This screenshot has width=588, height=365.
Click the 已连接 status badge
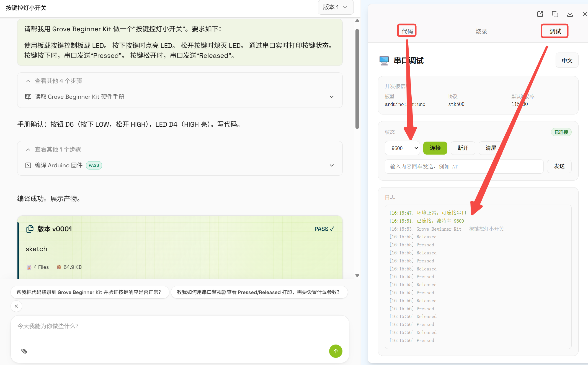click(x=561, y=132)
